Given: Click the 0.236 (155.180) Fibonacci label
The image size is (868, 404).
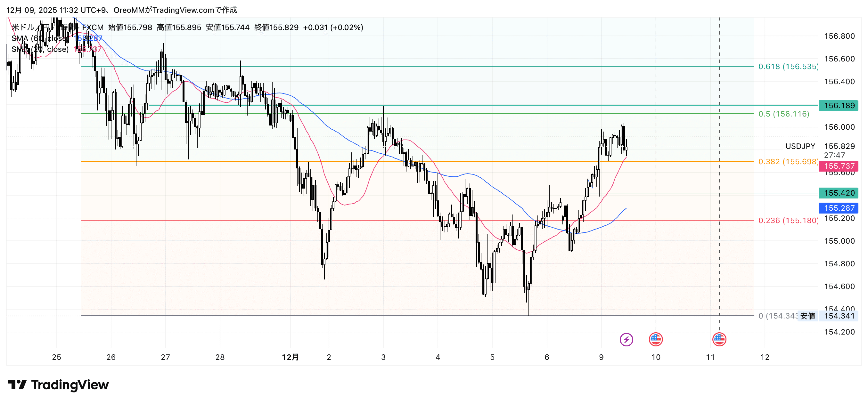Looking at the screenshot, I should [x=788, y=221].
